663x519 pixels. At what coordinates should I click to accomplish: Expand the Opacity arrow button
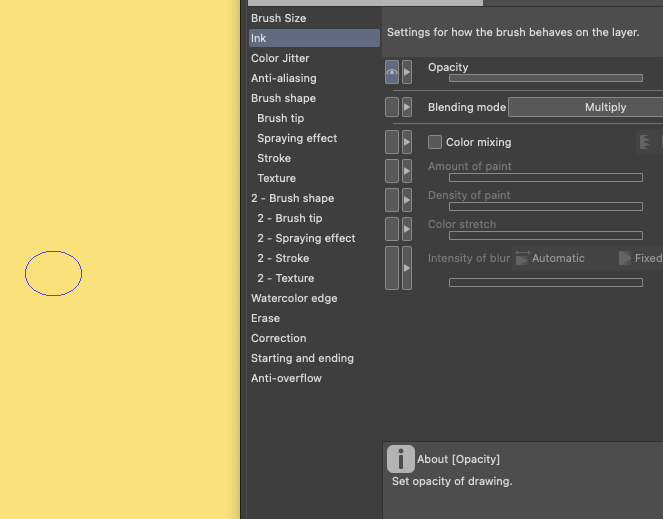pos(407,72)
